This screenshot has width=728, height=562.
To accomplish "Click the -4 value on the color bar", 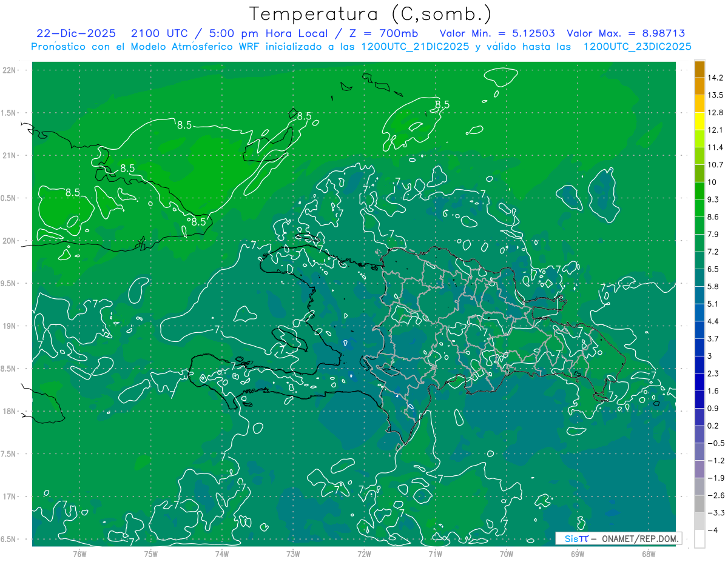I will click(x=712, y=530).
